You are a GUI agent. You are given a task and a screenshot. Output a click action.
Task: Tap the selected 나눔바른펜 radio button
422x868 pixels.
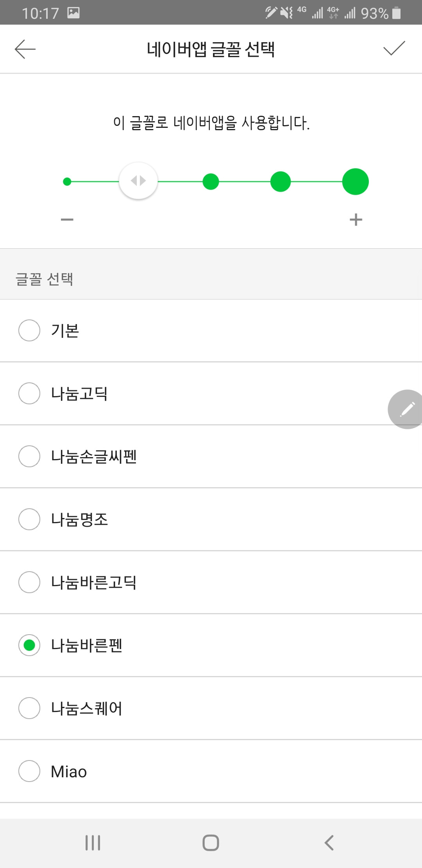click(x=29, y=645)
